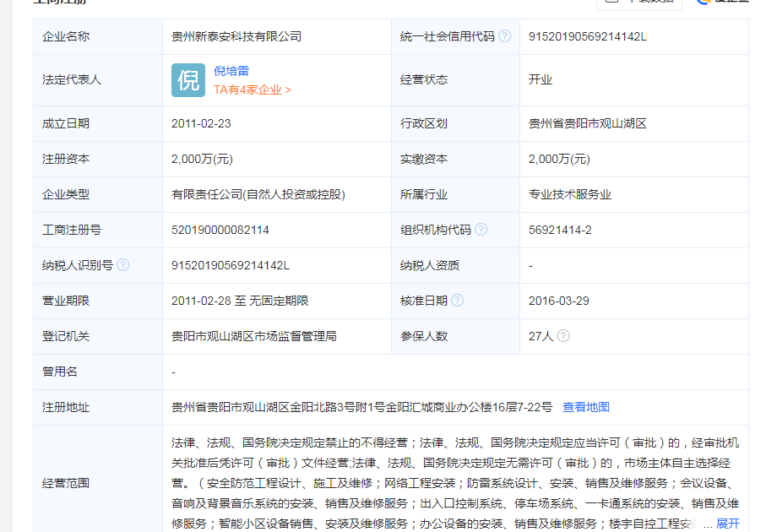Open the help icon beside 组织机构代码

(481, 230)
